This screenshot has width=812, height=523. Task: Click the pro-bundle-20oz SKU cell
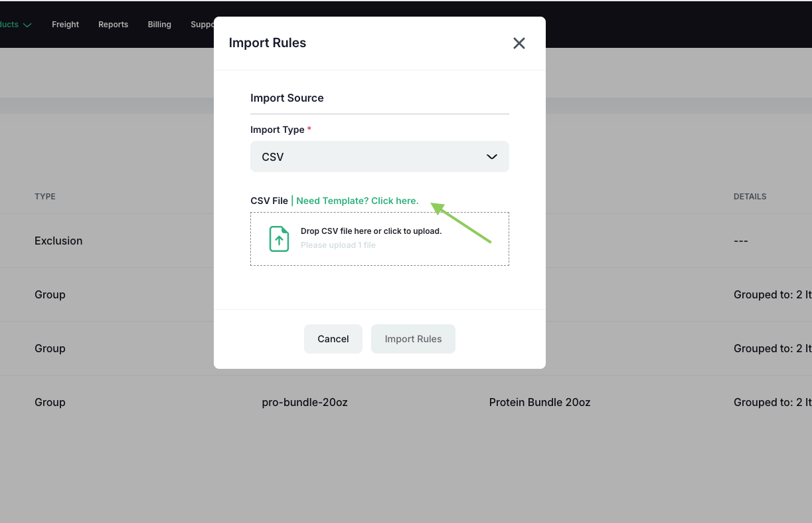(305, 402)
